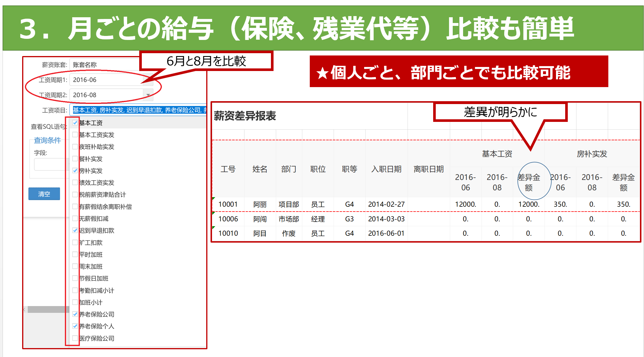
Task: Open the 查询条件 section link
Action: click(47, 140)
